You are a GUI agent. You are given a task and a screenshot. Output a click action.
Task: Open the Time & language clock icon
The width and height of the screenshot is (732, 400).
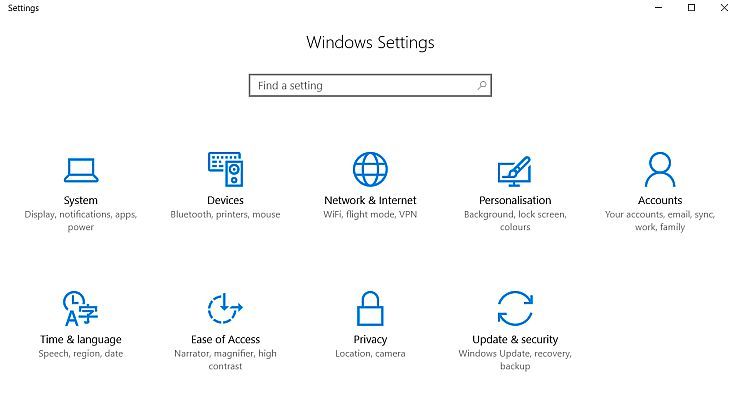pyautogui.click(x=81, y=308)
